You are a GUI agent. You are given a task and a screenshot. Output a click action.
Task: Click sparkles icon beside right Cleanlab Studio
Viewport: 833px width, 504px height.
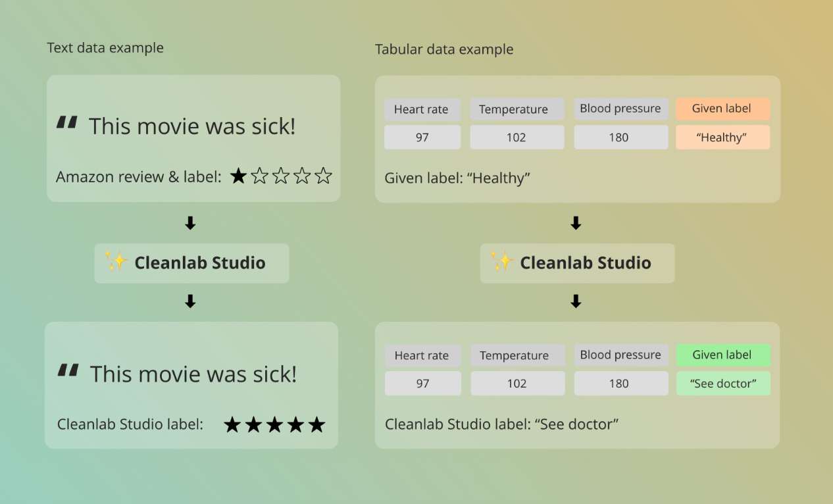click(x=502, y=262)
